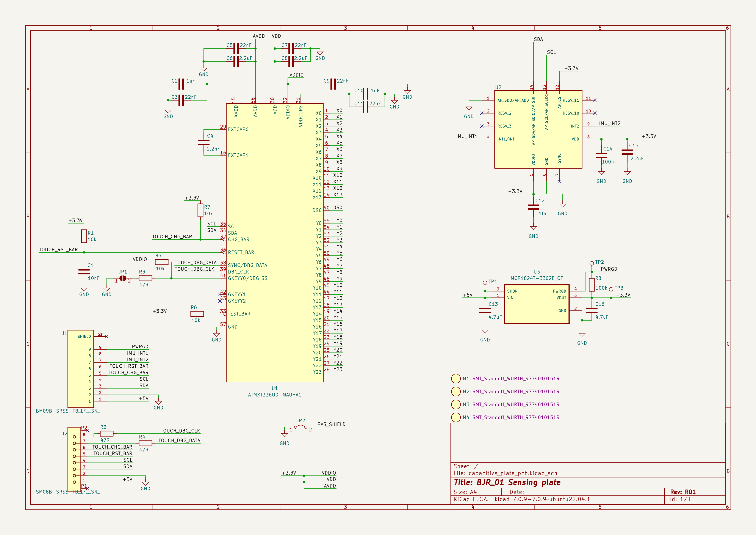Select the U3 MCP1824T regulator body
756x535 pixels.
[536, 304]
